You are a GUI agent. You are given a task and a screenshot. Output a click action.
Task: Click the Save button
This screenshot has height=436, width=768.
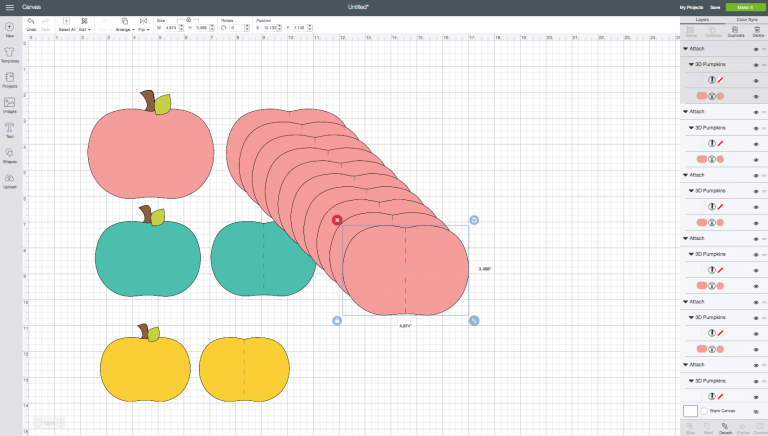click(x=715, y=7)
